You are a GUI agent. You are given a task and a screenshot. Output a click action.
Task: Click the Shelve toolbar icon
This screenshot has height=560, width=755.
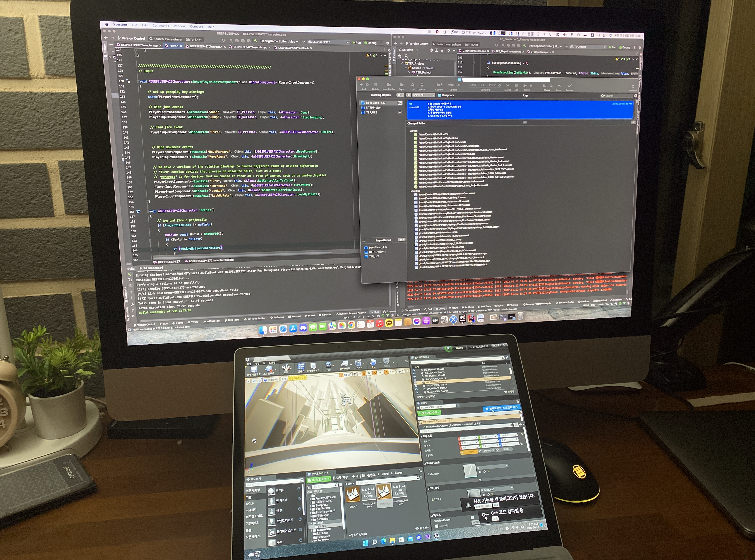pos(545,86)
